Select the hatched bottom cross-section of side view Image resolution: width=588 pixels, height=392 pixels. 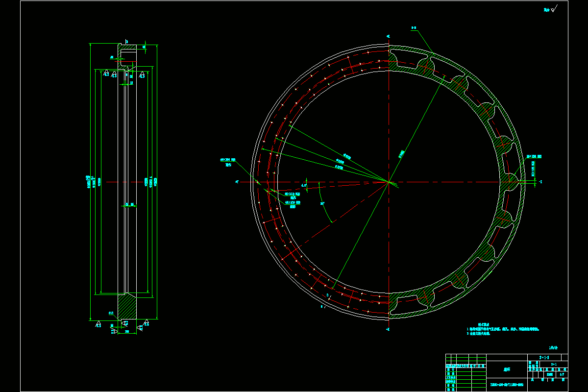[126, 306]
